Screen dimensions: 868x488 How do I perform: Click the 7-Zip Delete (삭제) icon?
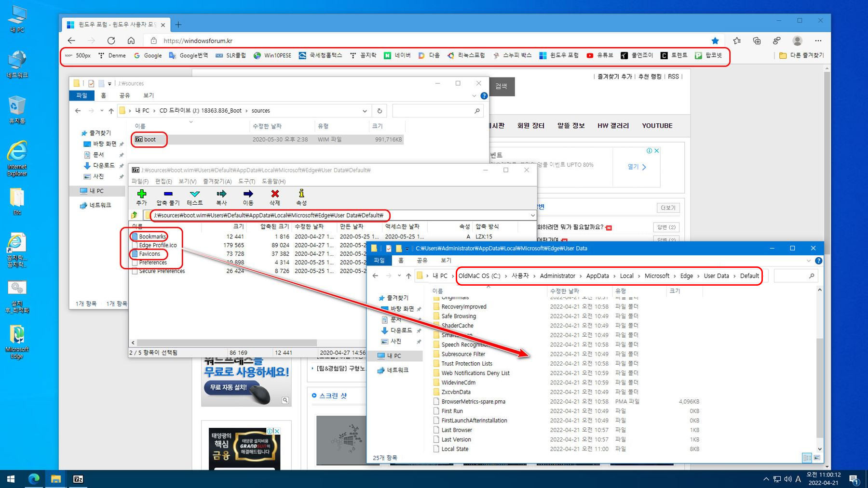click(275, 194)
